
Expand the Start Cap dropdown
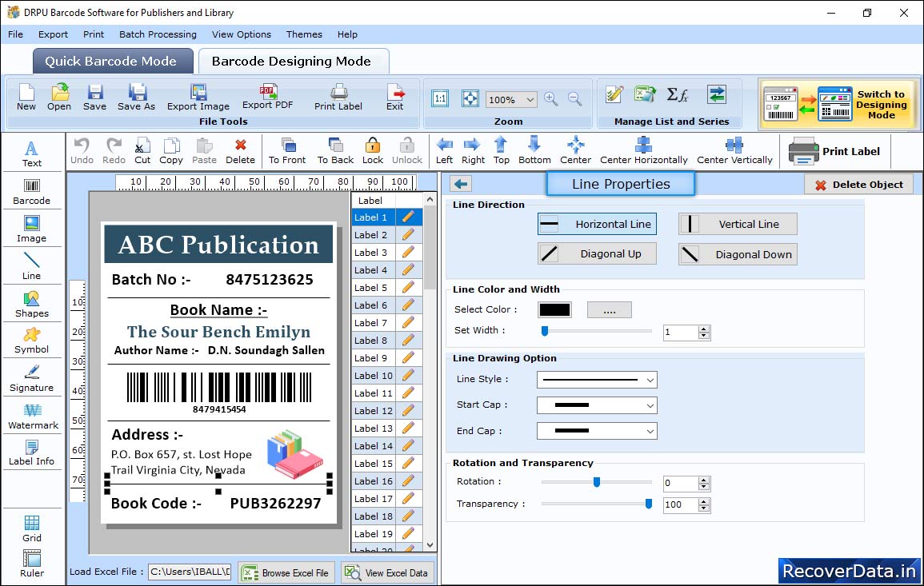point(597,405)
